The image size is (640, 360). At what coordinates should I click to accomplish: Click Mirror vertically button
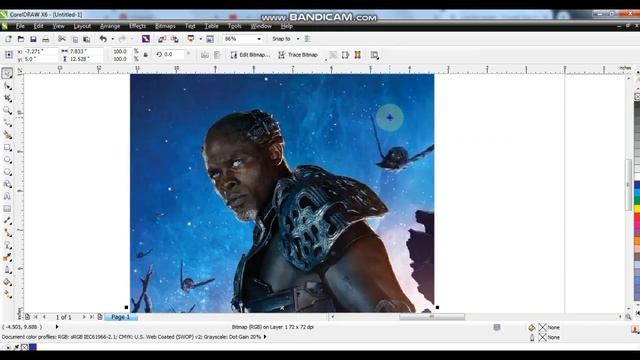tap(217, 55)
